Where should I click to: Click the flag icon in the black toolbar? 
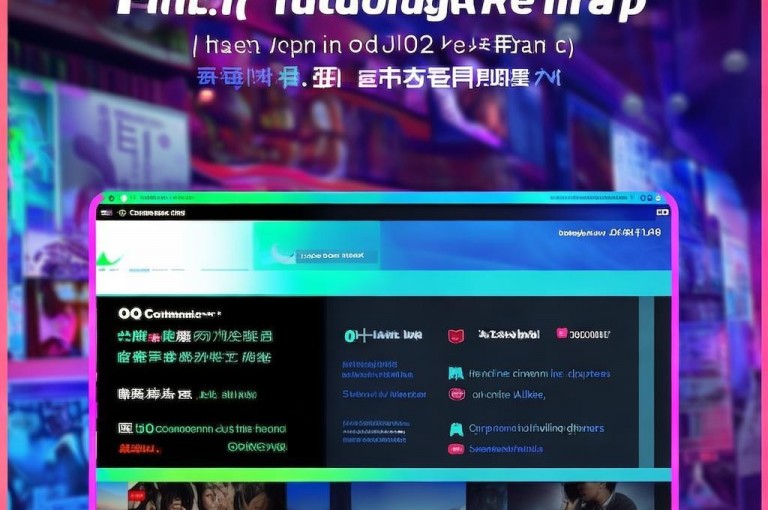click(106, 213)
